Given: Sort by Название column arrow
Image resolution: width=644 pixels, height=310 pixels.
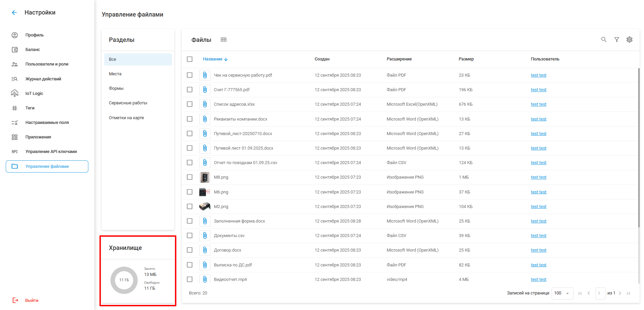Looking at the screenshot, I should (x=226, y=59).
